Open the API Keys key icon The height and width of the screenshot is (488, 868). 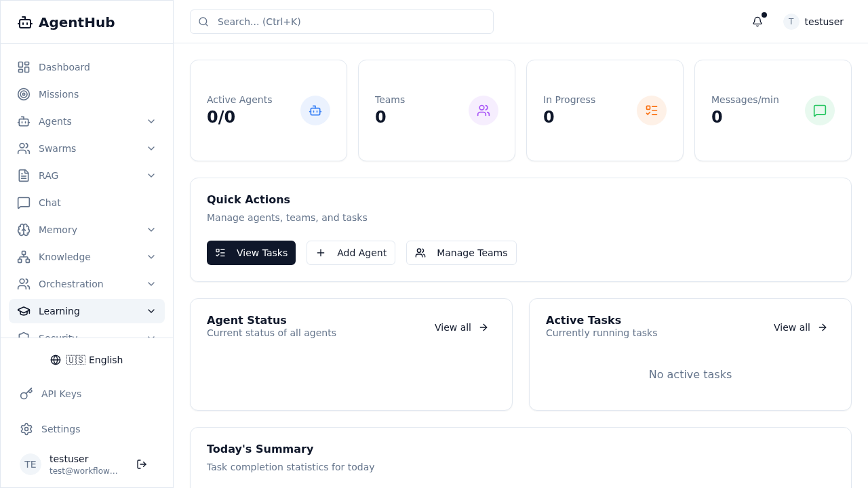click(x=25, y=394)
